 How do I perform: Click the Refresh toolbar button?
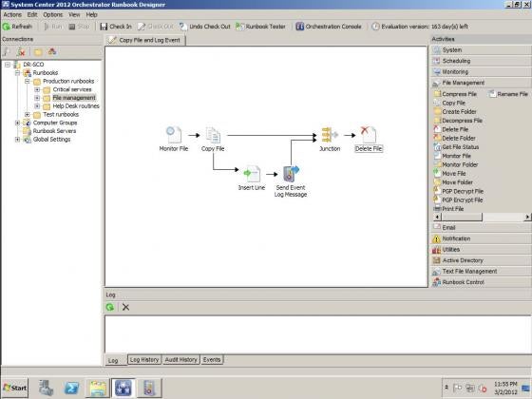(x=17, y=27)
